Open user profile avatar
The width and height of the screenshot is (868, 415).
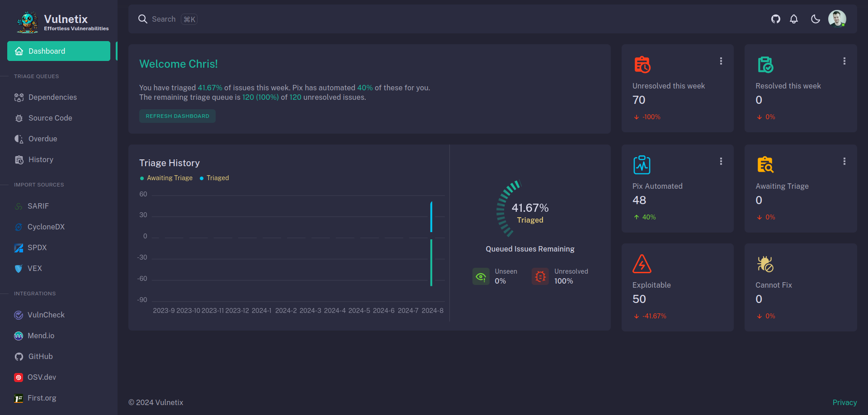click(837, 19)
